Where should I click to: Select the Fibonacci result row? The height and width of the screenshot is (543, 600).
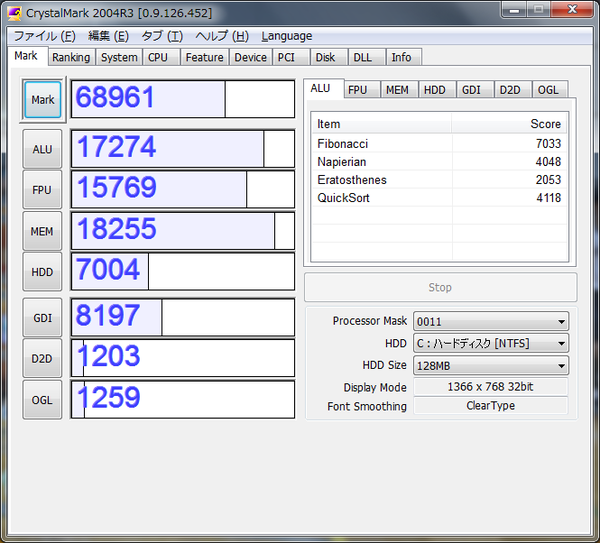[x=439, y=143]
